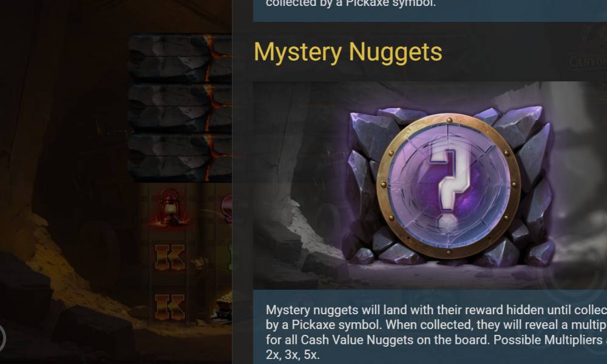The width and height of the screenshot is (607, 364).
Task: Click the 'collected by a Pickaxe symbol' text
Action: 351,4
